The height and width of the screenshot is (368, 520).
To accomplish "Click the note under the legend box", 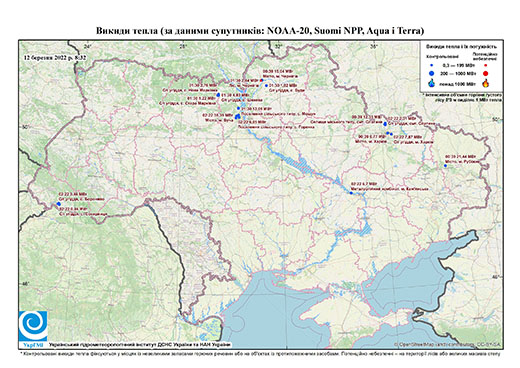I will 462,97.
